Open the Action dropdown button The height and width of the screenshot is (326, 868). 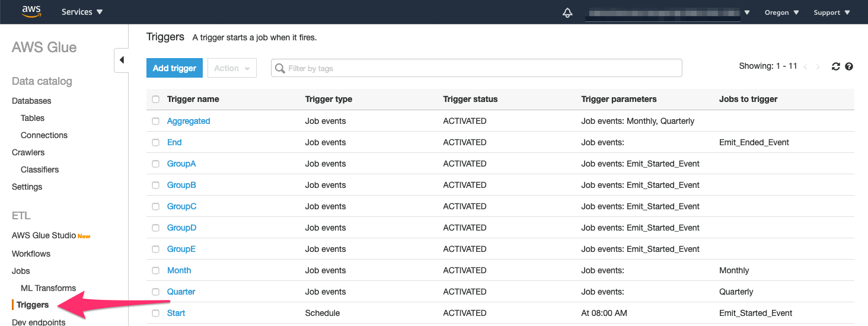pos(232,68)
